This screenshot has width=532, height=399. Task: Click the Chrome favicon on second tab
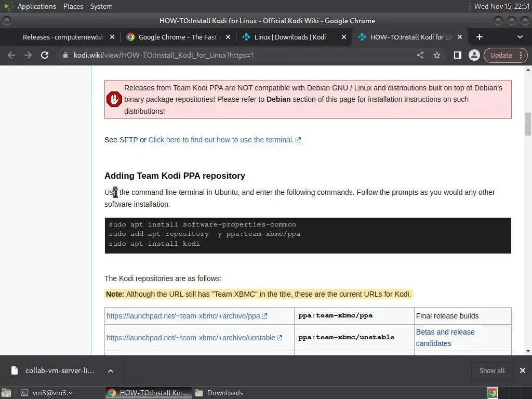130,37
